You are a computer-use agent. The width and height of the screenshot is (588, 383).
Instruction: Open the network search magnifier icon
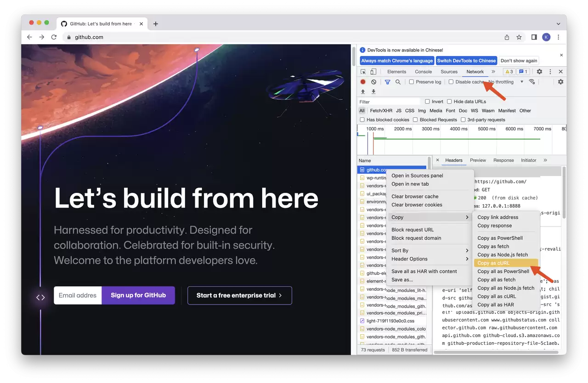[398, 82]
